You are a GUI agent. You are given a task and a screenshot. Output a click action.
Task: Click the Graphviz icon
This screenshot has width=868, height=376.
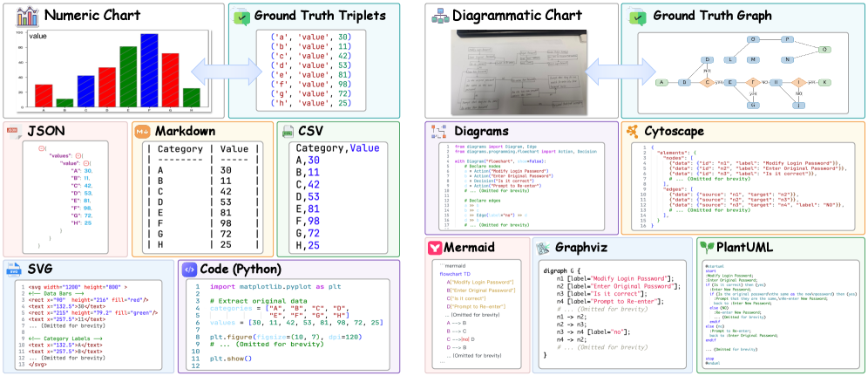point(545,247)
